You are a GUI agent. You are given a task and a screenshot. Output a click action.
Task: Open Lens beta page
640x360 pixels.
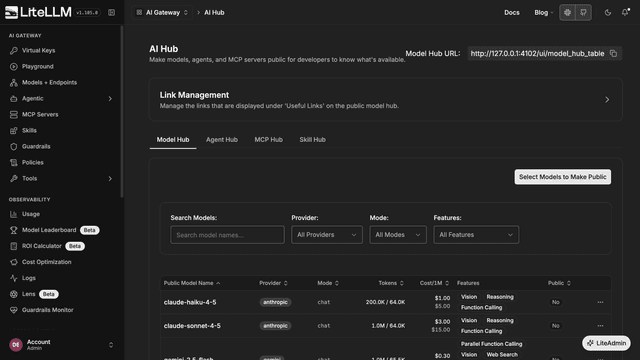click(x=29, y=294)
